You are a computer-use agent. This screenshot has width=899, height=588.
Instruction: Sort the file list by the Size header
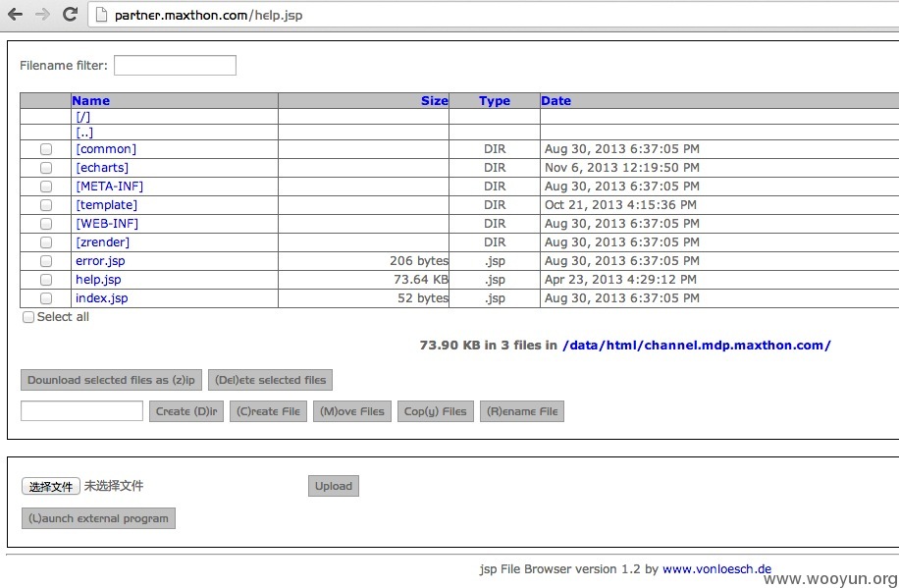pyautogui.click(x=434, y=101)
